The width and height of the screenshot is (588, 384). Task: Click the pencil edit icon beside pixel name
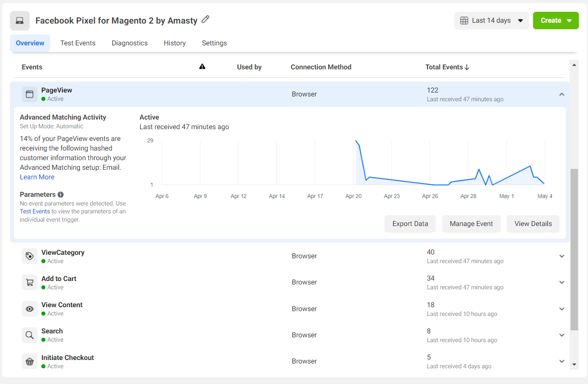205,20
